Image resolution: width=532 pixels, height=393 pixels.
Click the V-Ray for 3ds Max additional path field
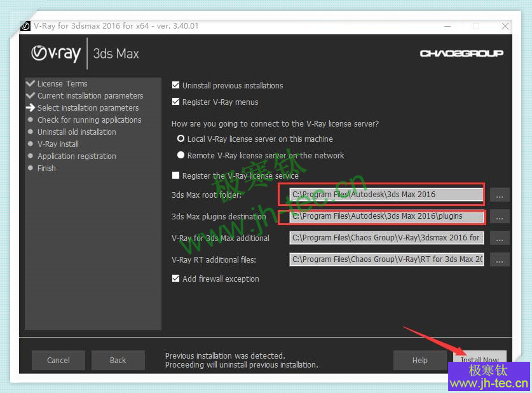(386, 238)
